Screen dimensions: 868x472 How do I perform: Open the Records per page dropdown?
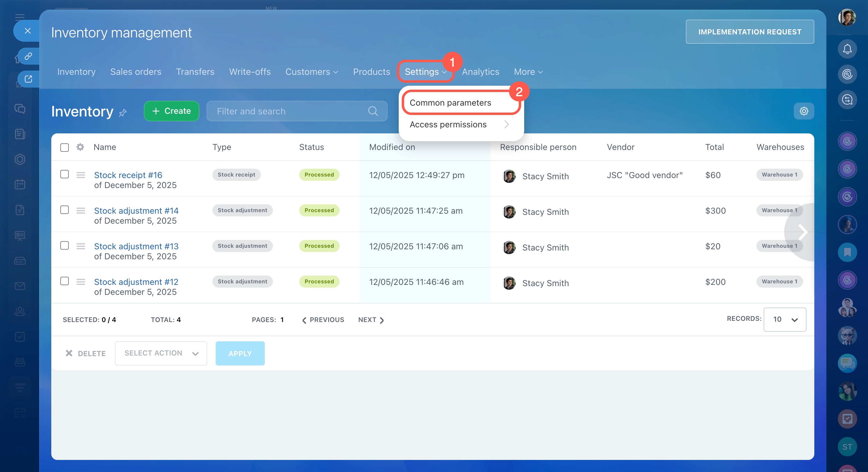tap(784, 319)
